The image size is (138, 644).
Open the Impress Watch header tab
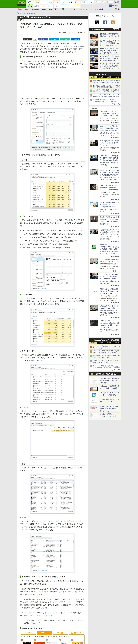point(30,2)
